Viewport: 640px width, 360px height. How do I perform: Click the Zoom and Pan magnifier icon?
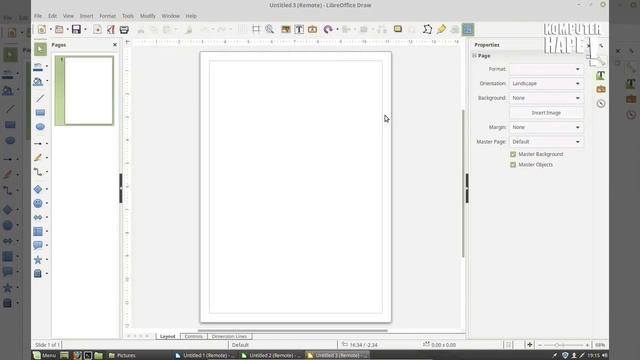270,29
